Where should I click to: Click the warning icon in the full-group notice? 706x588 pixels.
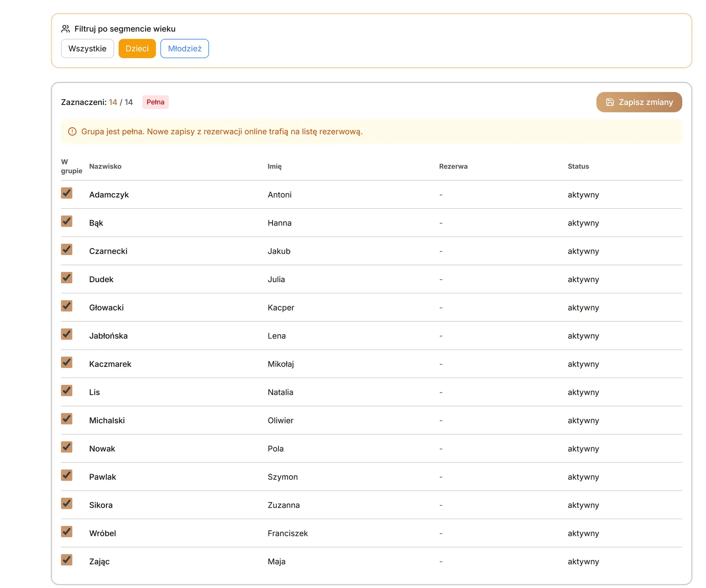click(x=72, y=132)
